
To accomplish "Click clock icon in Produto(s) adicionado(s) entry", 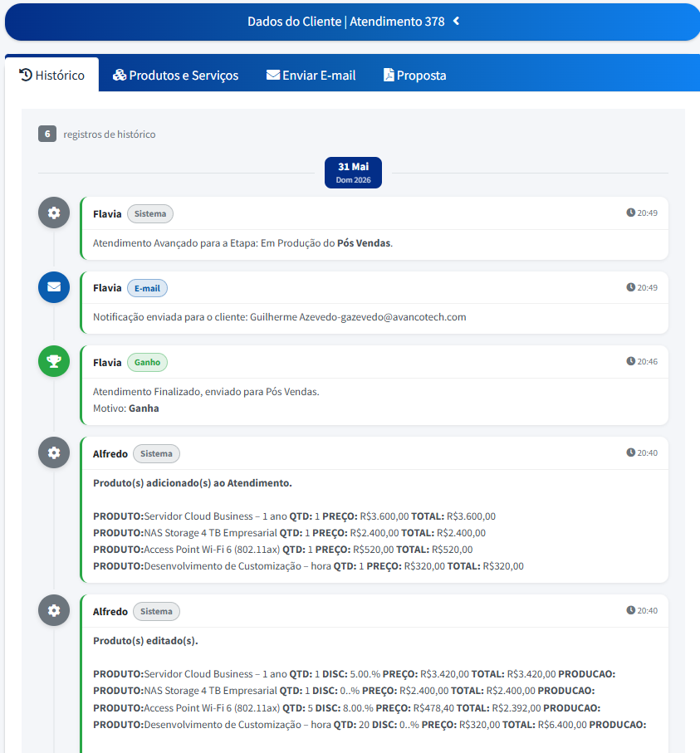I will point(631,452).
